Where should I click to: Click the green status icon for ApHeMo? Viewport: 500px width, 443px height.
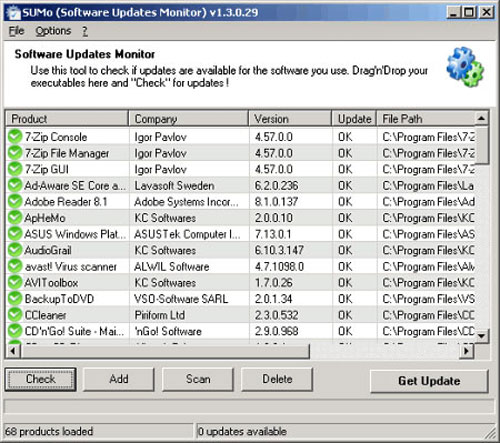tap(15, 218)
